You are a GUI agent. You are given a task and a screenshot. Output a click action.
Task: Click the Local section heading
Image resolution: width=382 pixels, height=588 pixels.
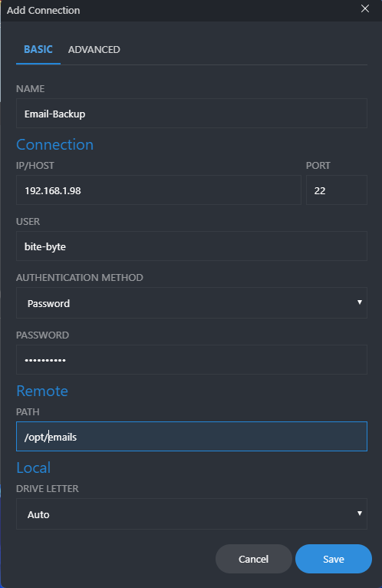33,468
